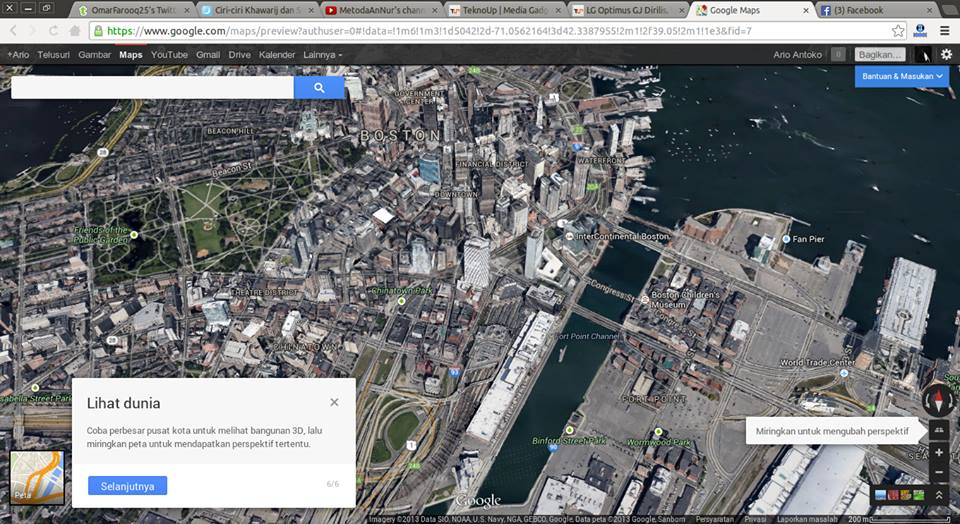Switch to MetodaAnNur's channel tab
The width and height of the screenshot is (960, 524).
381,10
